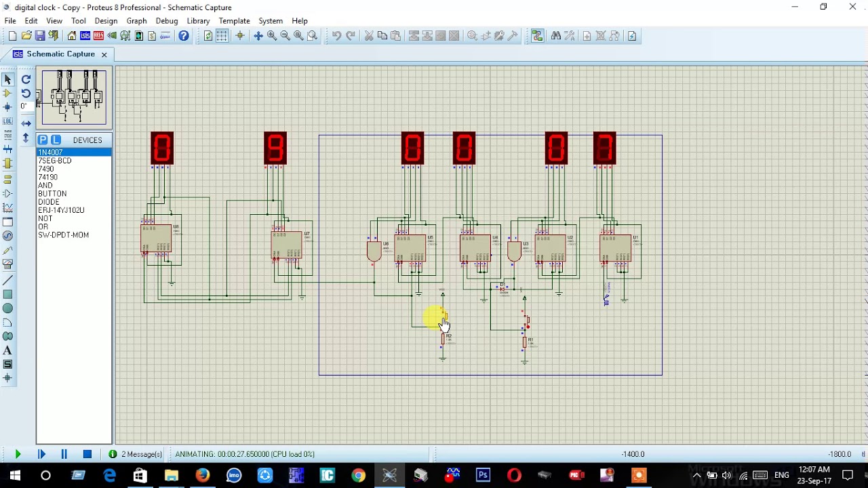Click the Zoom In magnifier icon
The height and width of the screenshot is (488, 868).
pyautogui.click(x=272, y=36)
